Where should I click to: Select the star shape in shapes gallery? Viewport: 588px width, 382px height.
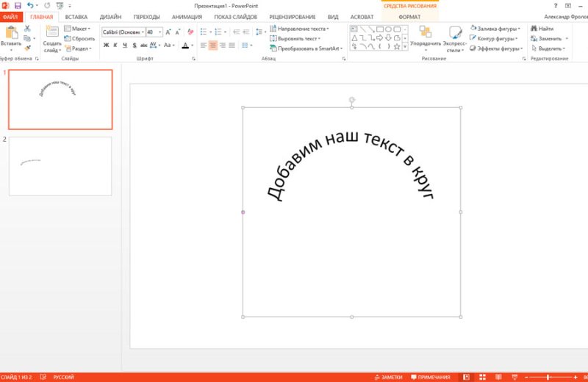[x=397, y=46]
